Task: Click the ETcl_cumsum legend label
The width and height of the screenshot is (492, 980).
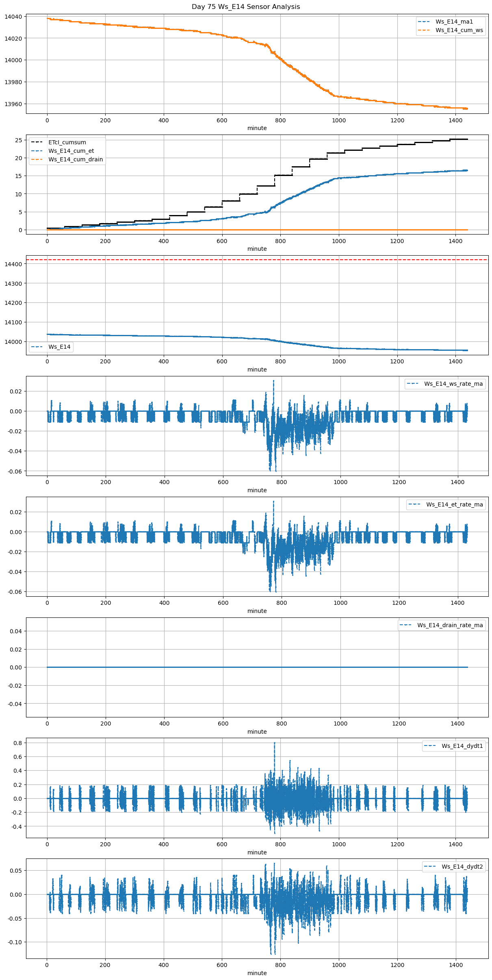Action: pos(67,142)
